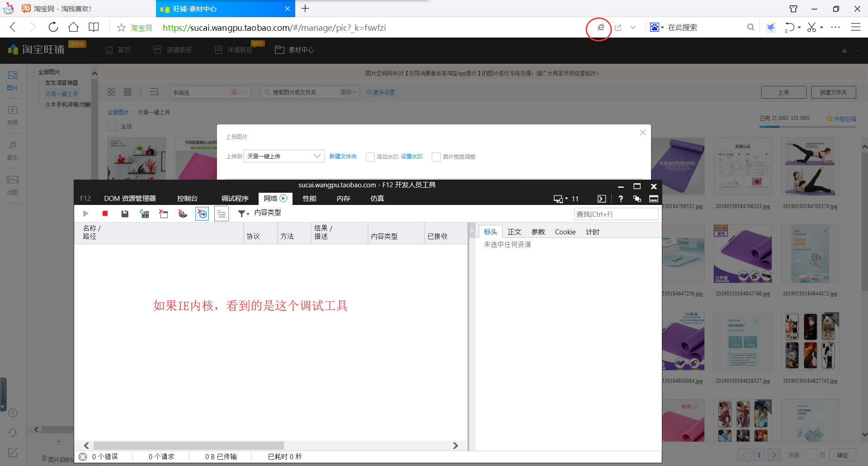Open the 上传到 folder dropdown
Viewport: 868px width, 466px height.
point(284,157)
